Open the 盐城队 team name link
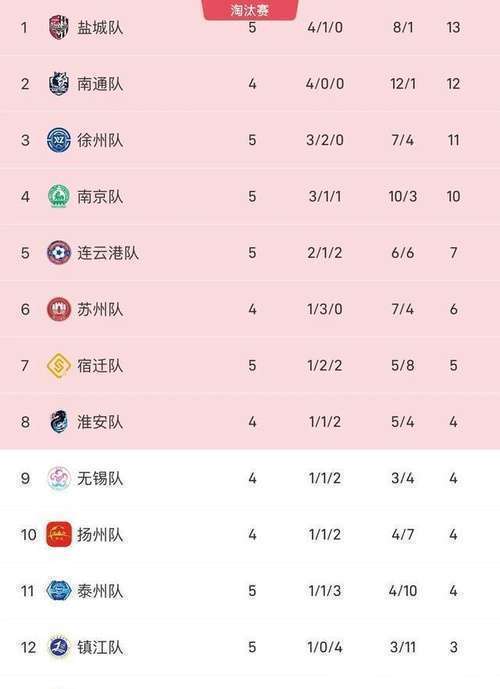This screenshot has width=500, height=689. click(100, 28)
